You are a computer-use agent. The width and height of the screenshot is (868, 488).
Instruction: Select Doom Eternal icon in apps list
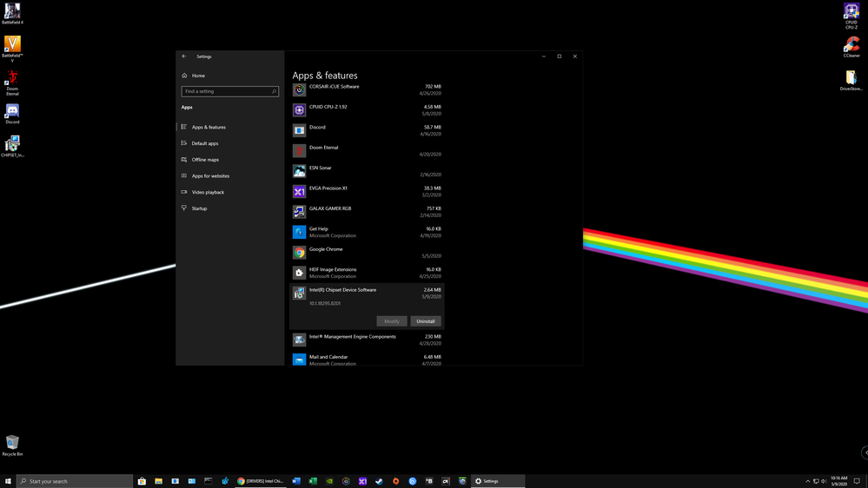pyautogui.click(x=299, y=150)
